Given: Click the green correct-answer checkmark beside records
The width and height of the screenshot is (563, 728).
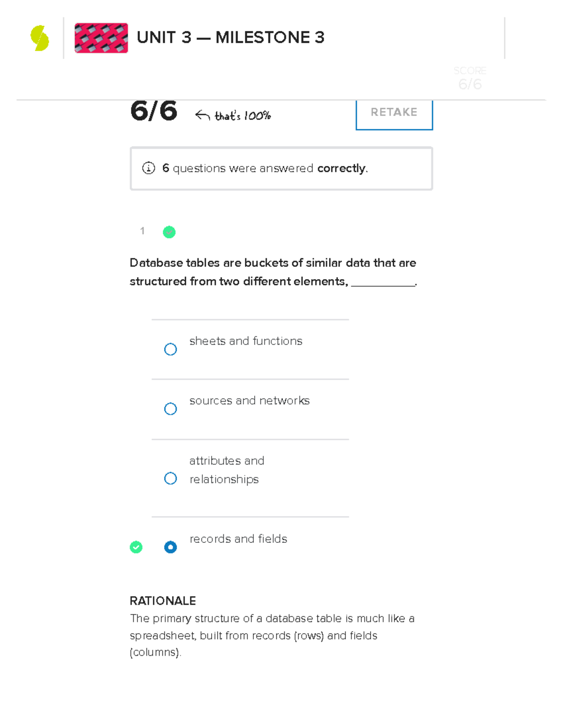Looking at the screenshot, I should 136,547.
